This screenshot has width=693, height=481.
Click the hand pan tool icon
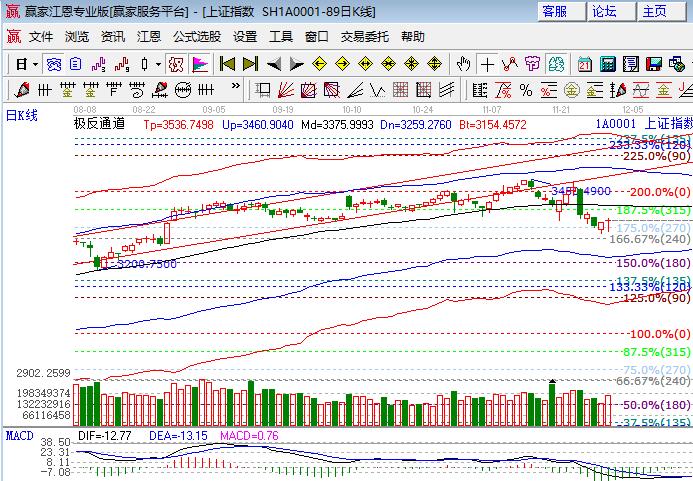(x=463, y=64)
